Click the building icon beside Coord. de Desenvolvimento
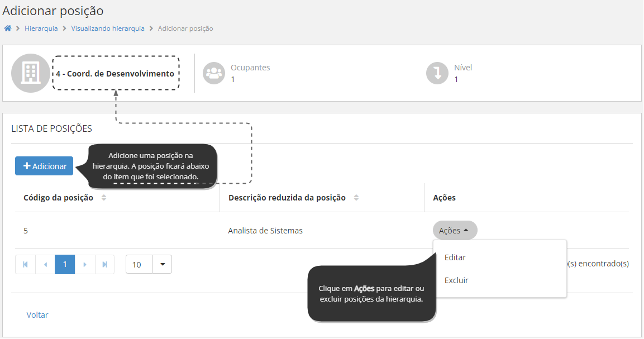644x339 pixels. 31,73
